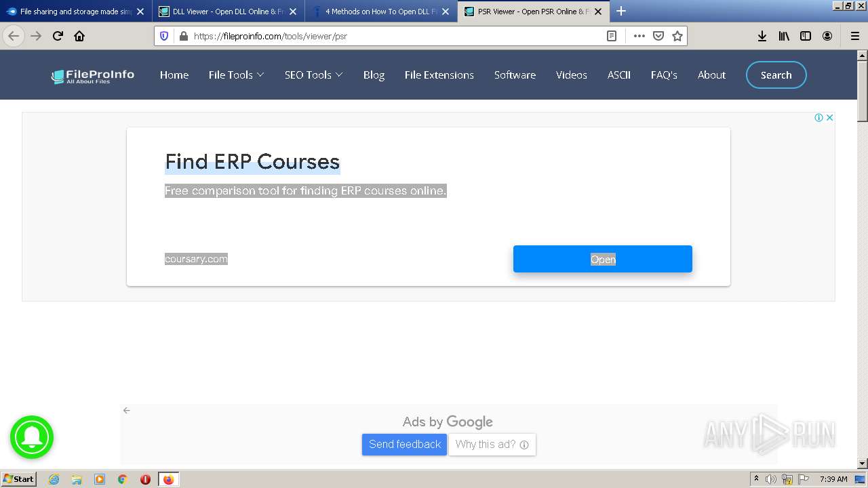The height and width of the screenshot is (488, 868).
Task: Open the Blog page
Action: [374, 75]
